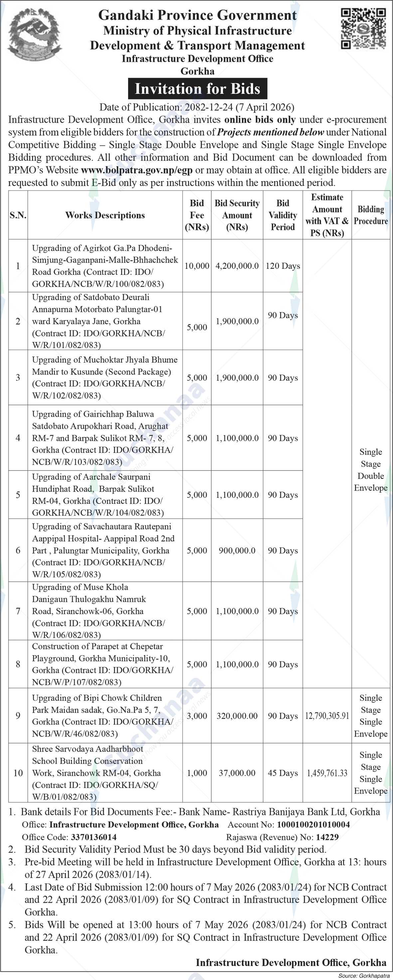Click the www.bolpatra.gov.np/egp website link
This screenshot has height=980, width=393.
coord(136,170)
